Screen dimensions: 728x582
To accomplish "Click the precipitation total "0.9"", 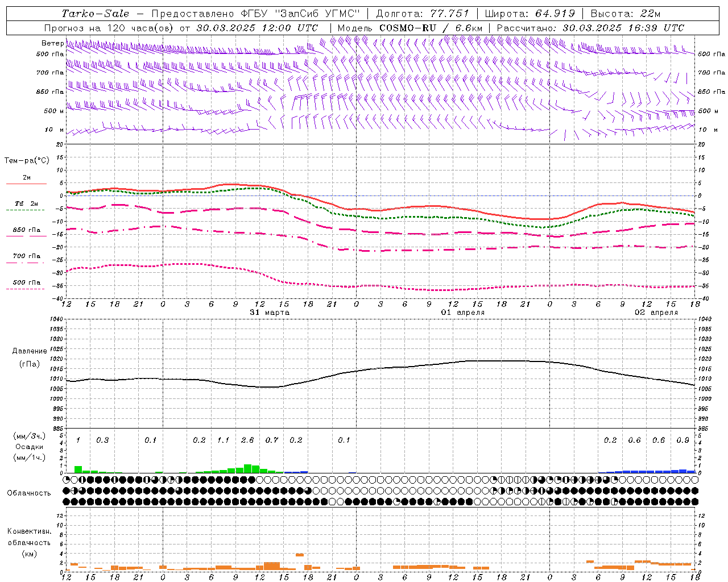I will point(683,440).
